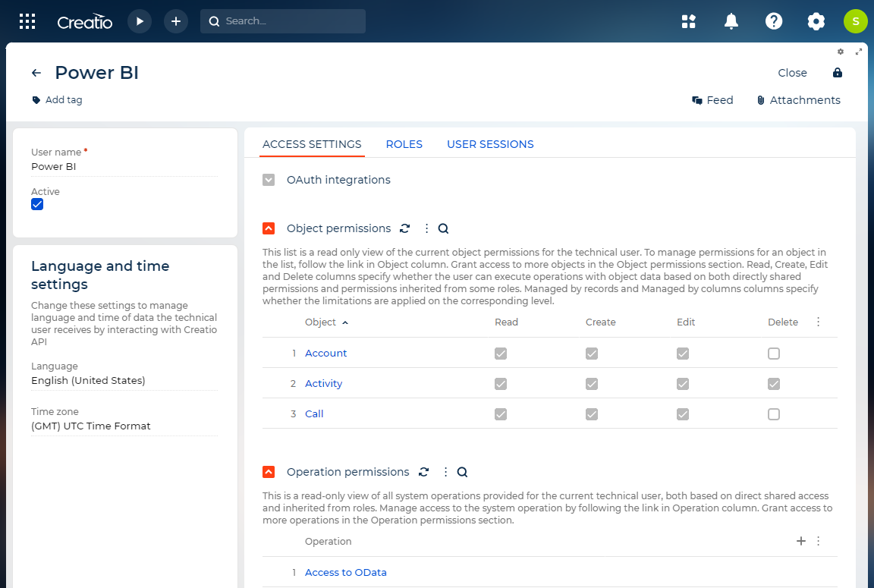
Task: Open the marketplace apps icon
Action: tap(688, 21)
